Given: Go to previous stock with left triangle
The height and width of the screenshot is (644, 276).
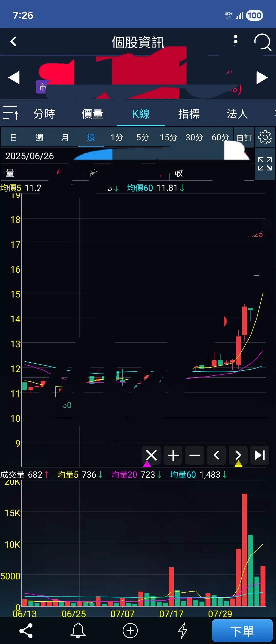Looking at the screenshot, I should 14,78.
